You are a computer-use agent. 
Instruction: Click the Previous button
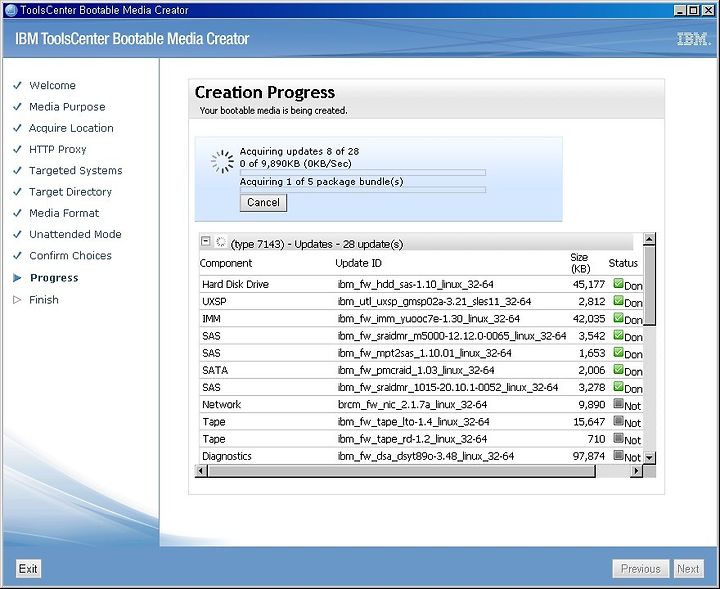641,569
